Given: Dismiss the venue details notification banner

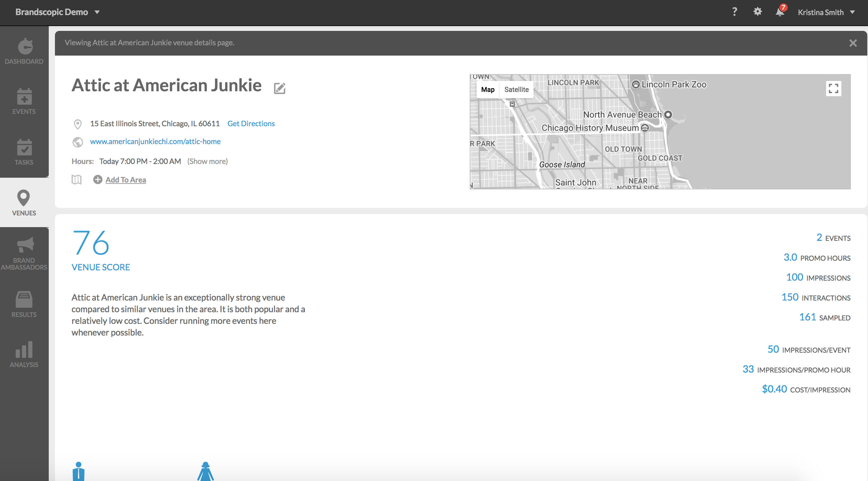Looking at the screenshot, I should [x=853, y=43].
